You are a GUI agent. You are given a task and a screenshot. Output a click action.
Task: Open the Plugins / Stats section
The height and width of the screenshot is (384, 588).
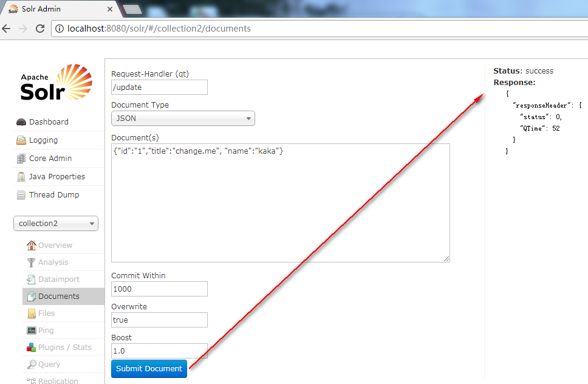click(65, 348)
